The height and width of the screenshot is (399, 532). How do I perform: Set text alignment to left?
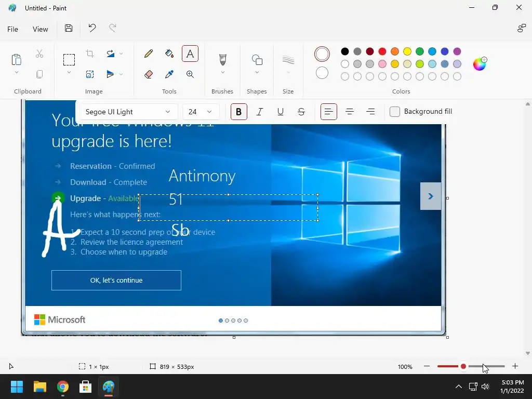(329, 112)
